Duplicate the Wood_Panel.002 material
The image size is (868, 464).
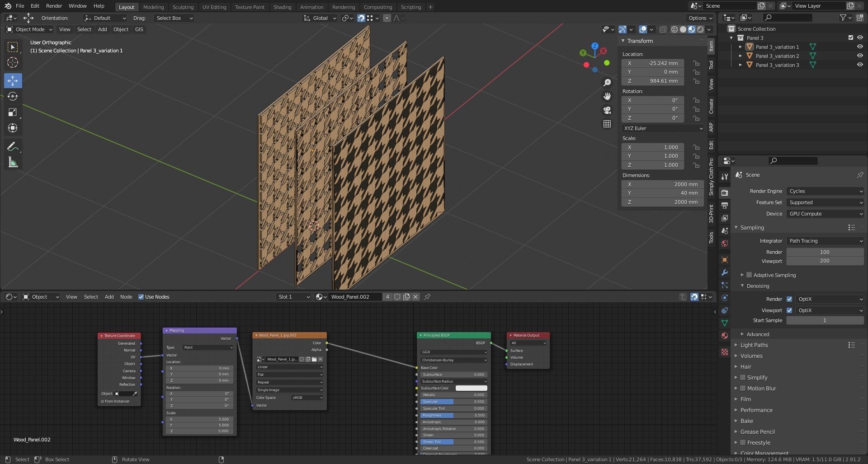406,297
